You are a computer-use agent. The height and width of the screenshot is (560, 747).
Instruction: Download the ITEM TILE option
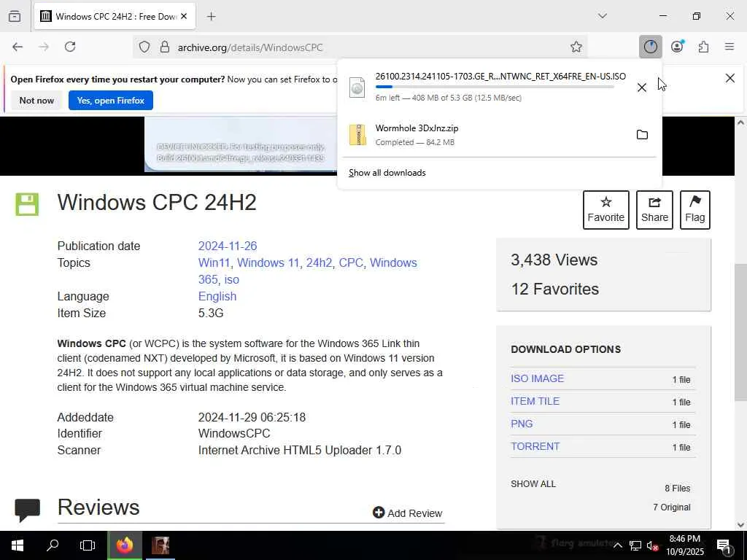[x=535, y=402]
